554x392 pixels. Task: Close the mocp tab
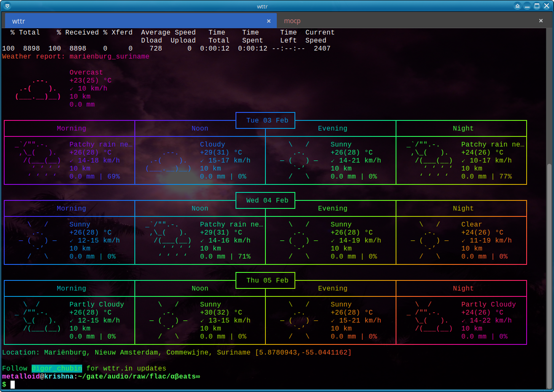click(541, 21)
